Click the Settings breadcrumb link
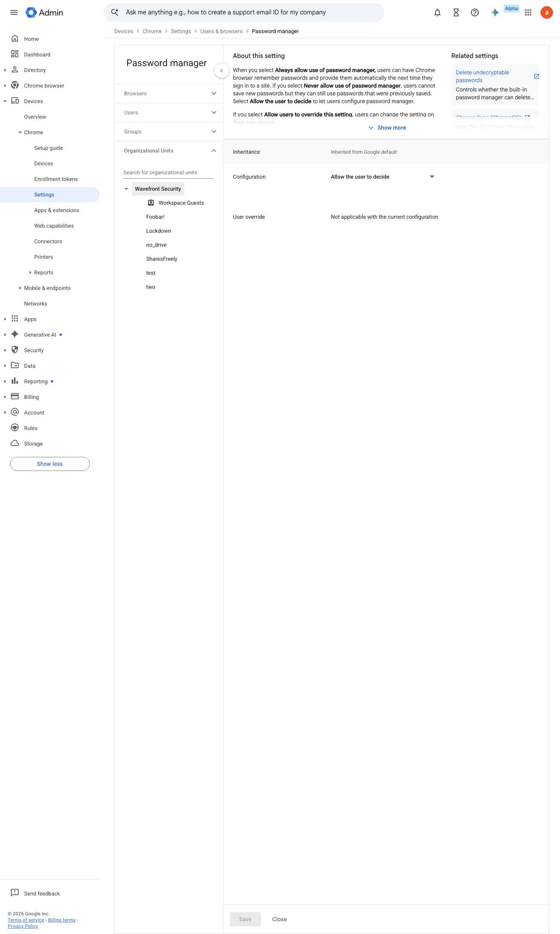The height and width of the screenshot is (934, 560). click(181, 31)
